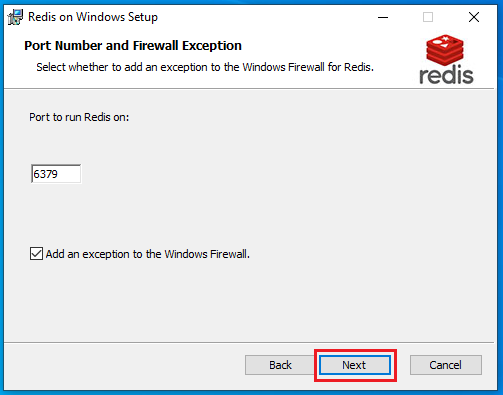Cancel the Redis installation
Screen dimensions: 503x395
click(x=446, y=365)
